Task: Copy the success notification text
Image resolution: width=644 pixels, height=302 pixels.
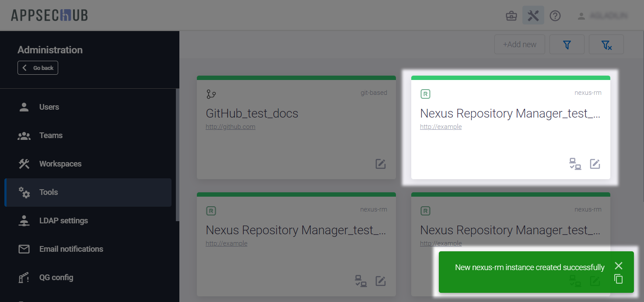Action: 618,279
